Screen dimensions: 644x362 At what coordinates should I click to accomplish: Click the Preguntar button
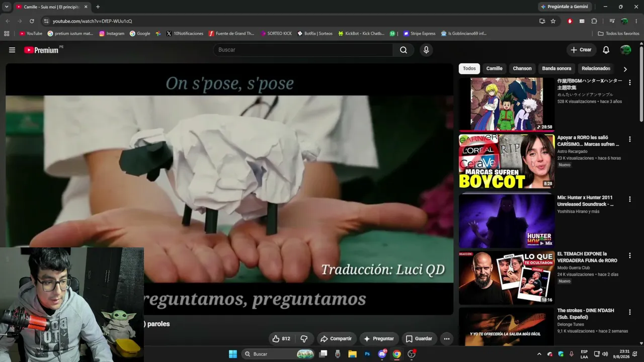point(379,339)
